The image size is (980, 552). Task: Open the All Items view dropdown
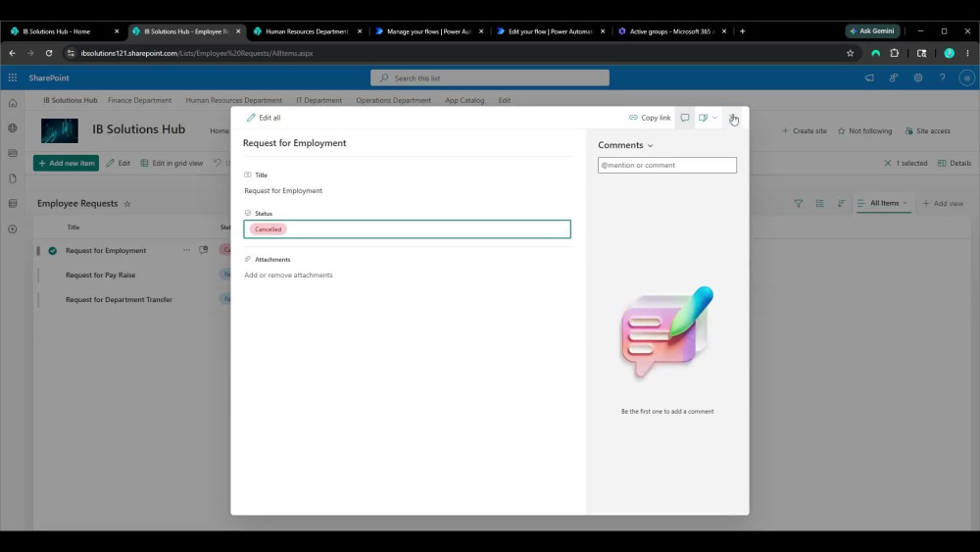[883, 203]
